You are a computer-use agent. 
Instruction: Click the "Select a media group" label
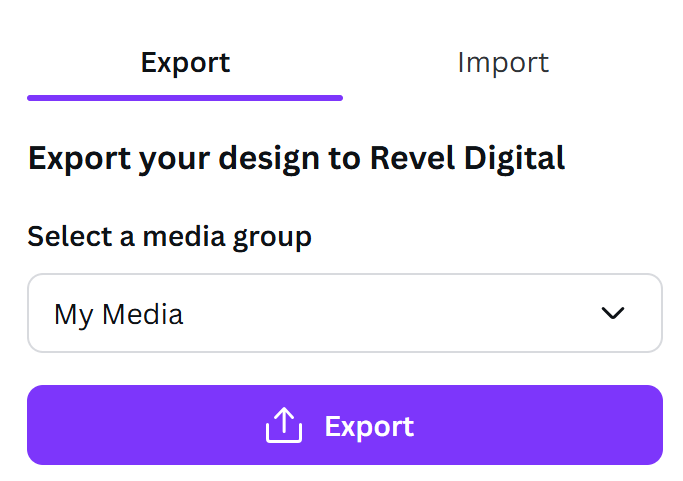click(169, 237)
